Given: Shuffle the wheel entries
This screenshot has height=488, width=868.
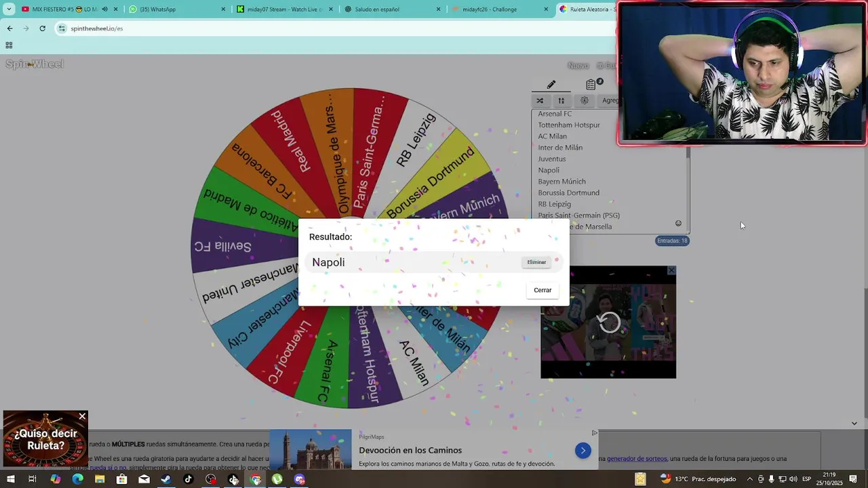Looking at the screenshot, I should 540,100.
